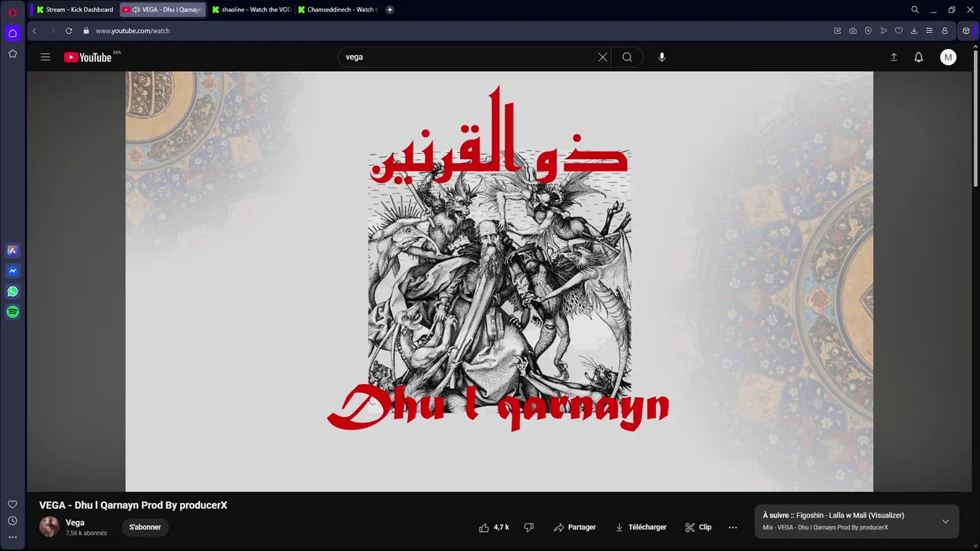Search tabs with the magnifier icon

click(915, 10)
